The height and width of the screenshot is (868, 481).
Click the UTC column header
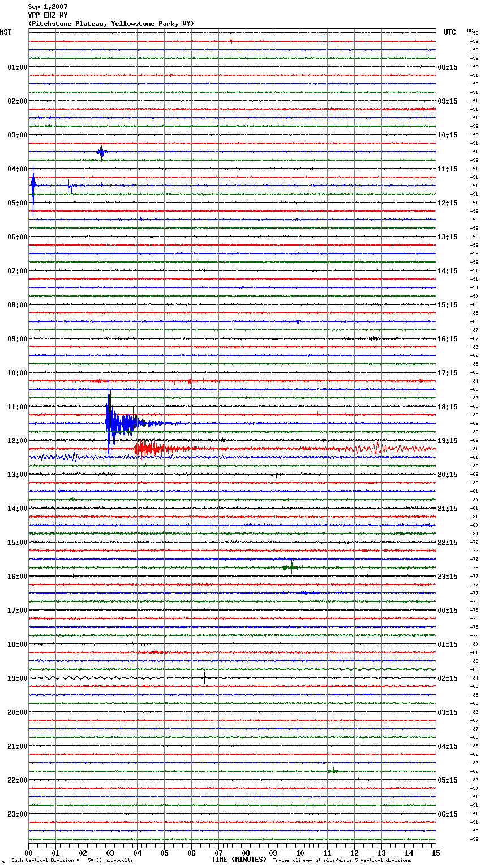(450, 32)
